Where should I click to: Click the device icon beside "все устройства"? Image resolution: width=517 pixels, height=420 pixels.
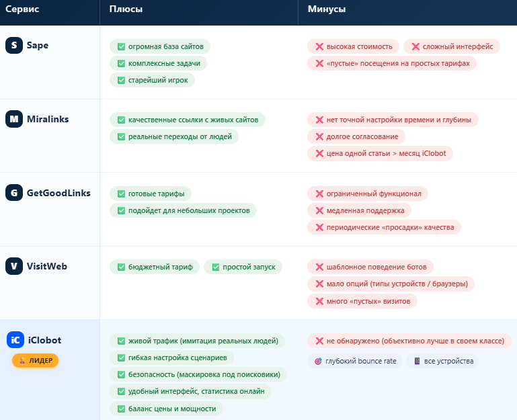coord(417,361)
